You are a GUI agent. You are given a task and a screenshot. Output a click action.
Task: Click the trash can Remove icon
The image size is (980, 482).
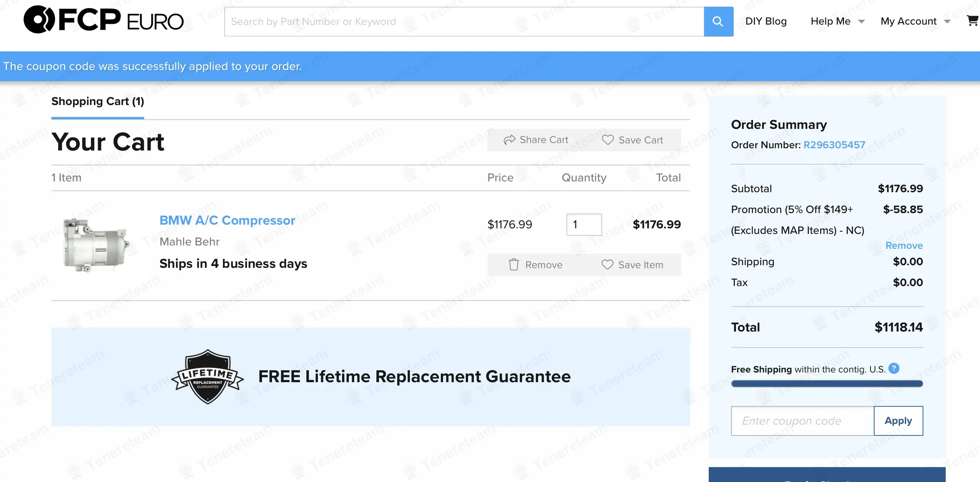(x=513, y=265)
